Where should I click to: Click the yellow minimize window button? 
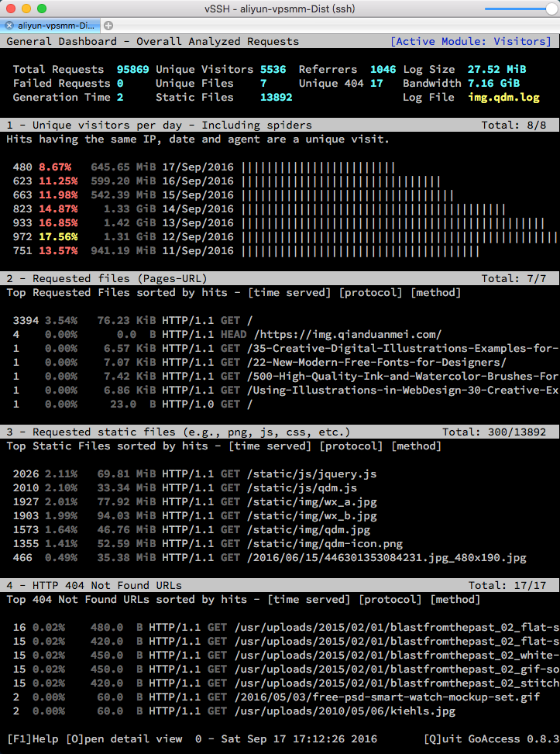(x=26, y=9)
